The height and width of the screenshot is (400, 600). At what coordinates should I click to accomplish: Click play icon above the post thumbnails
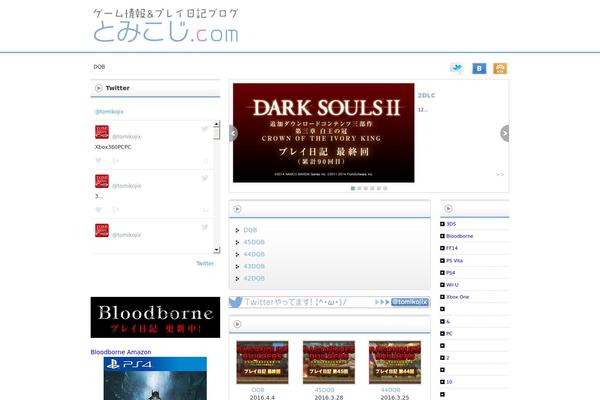[237, 324]
